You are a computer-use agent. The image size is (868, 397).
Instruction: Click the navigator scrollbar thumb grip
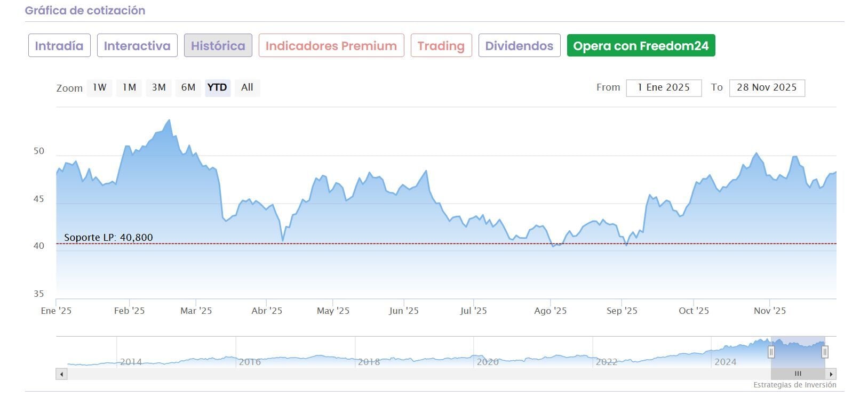pyautogui.click(x=798, y=374)
